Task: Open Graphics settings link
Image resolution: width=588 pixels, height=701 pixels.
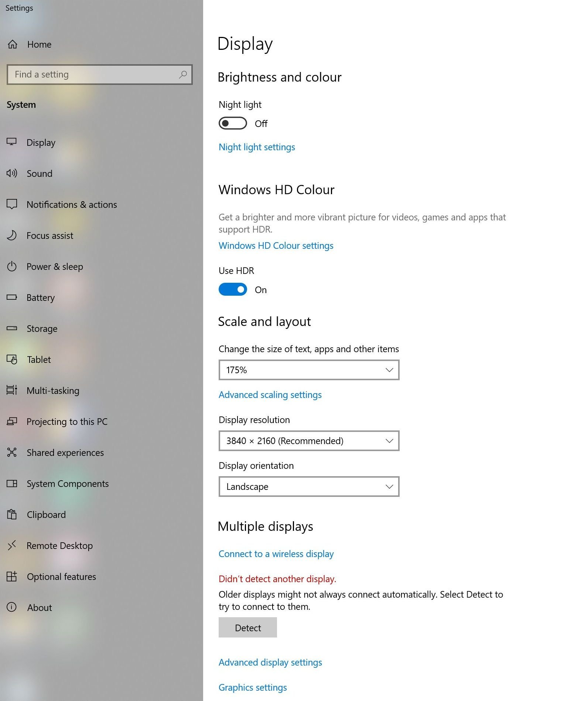Action: (x=253, y=687)
